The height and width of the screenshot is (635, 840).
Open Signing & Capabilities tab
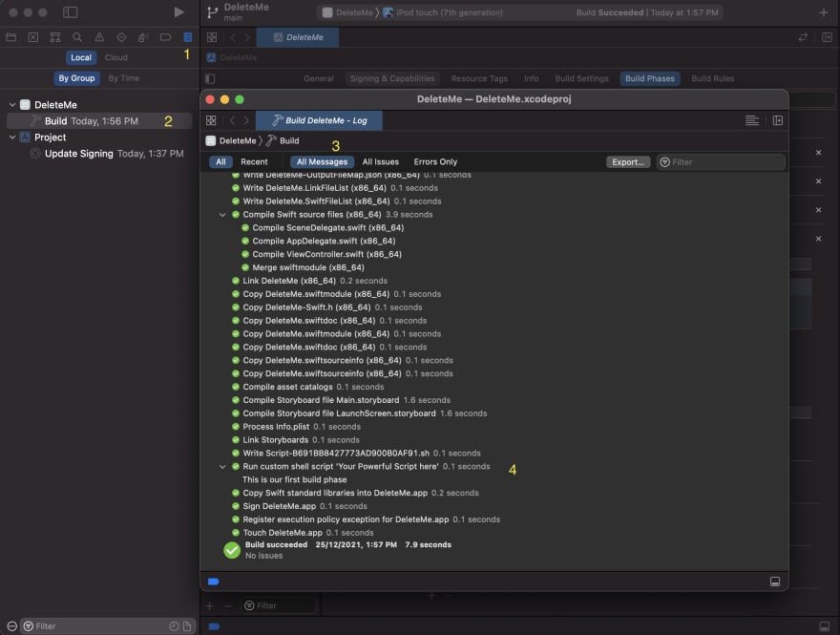tap(392, 78)
